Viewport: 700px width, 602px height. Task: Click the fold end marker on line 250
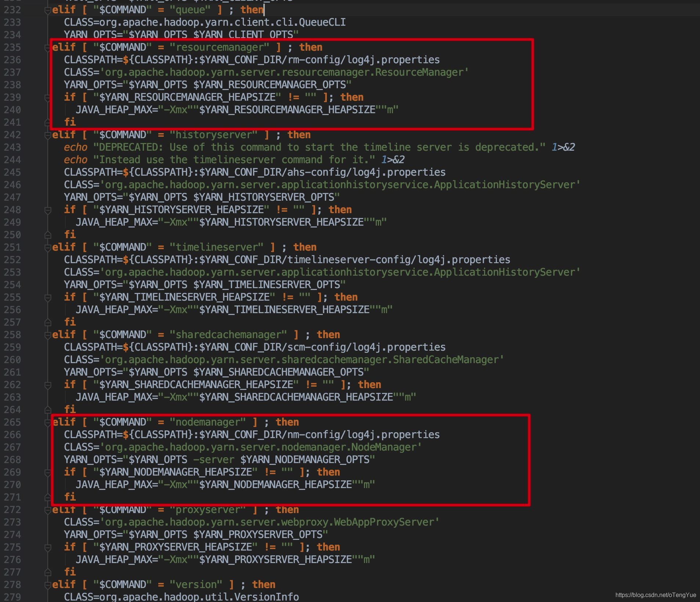click(x=48, y=235)
